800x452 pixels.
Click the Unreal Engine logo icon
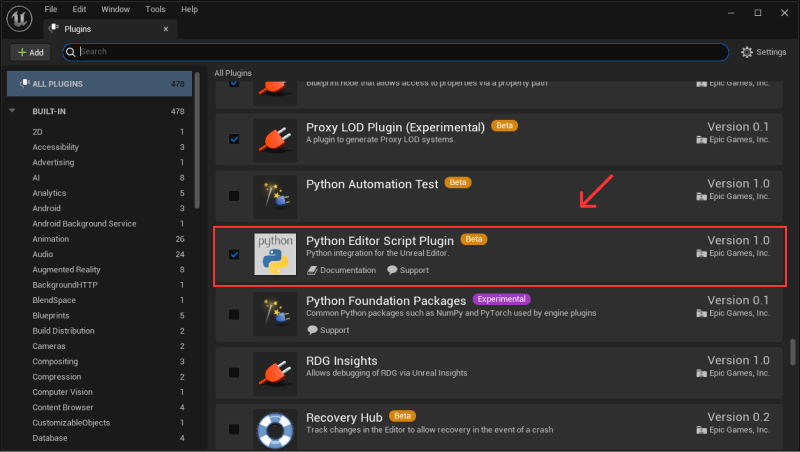(x=19, y=19)
